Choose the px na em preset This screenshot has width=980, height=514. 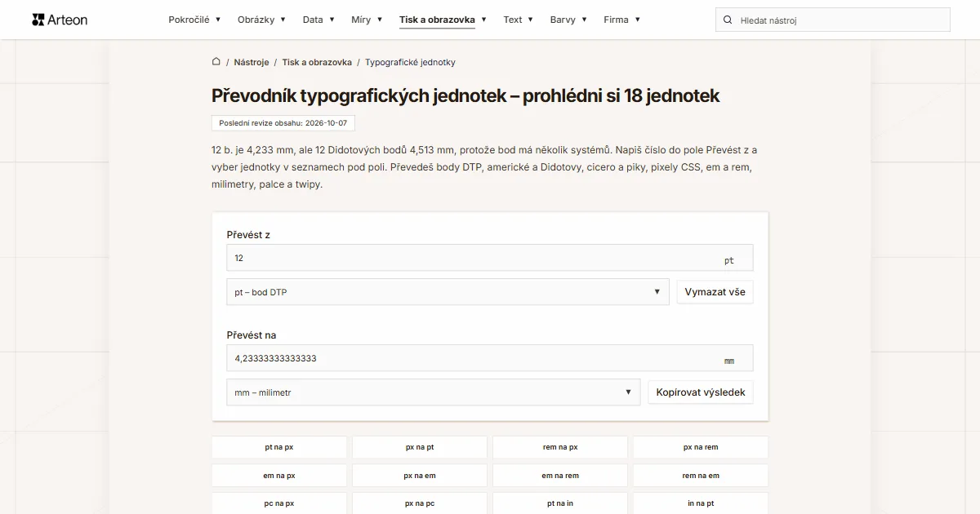click(420, 476)
